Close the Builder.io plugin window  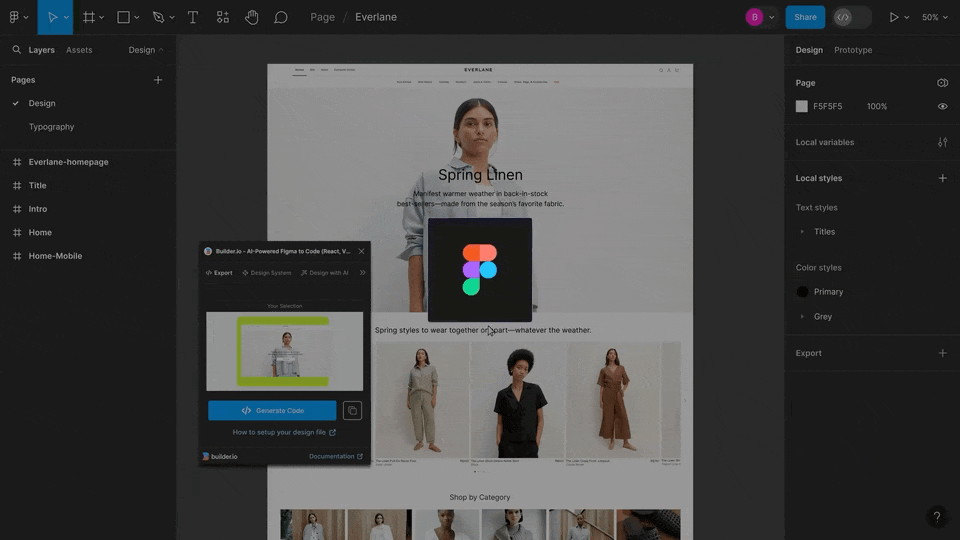(x=361, y=251)
